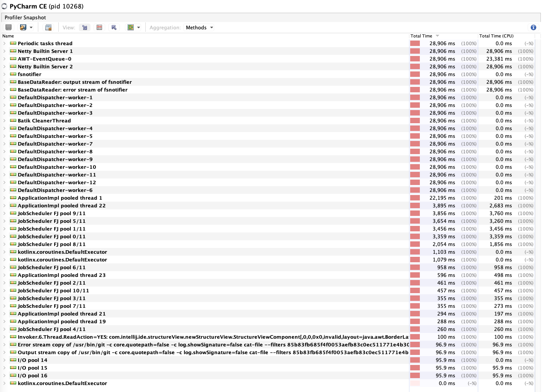Click the method back traces arrow icon
The width and height of the screenshot is (542, 392).
(x=114, y=27)
